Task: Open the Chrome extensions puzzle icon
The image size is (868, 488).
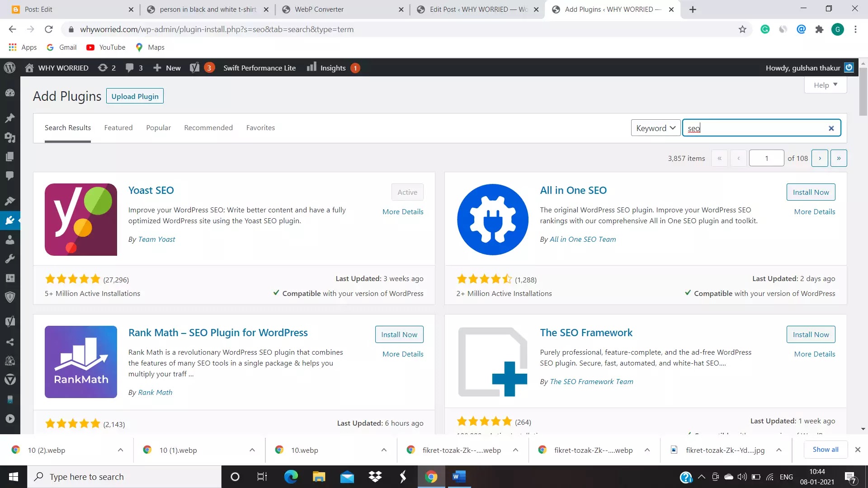Action: (x=819, y=29)
